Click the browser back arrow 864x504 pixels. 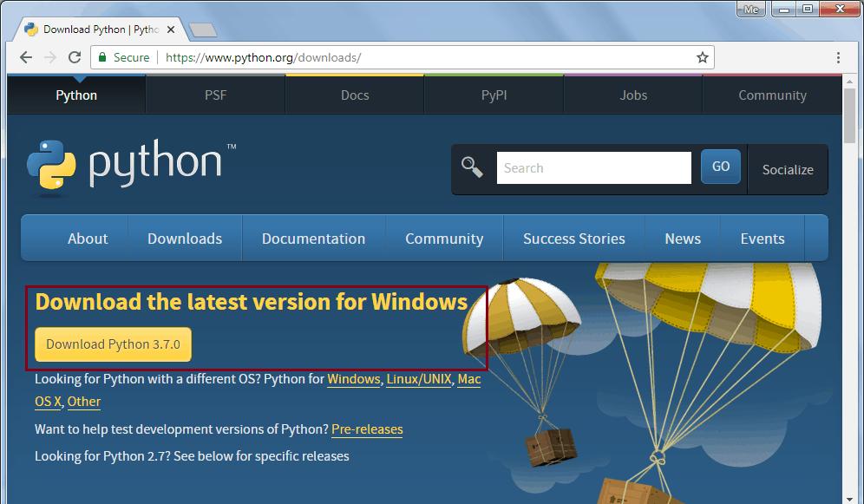(x=26, y=56)
